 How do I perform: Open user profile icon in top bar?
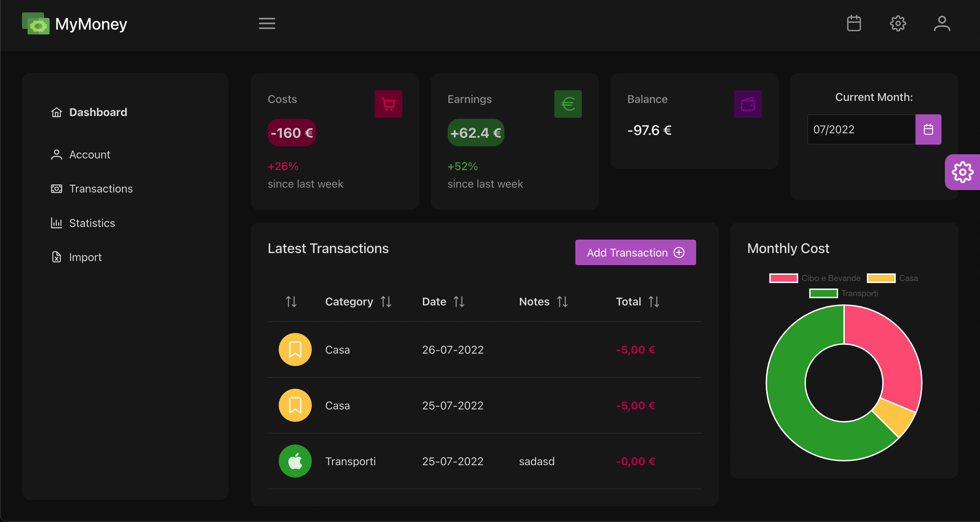[942, 24]
